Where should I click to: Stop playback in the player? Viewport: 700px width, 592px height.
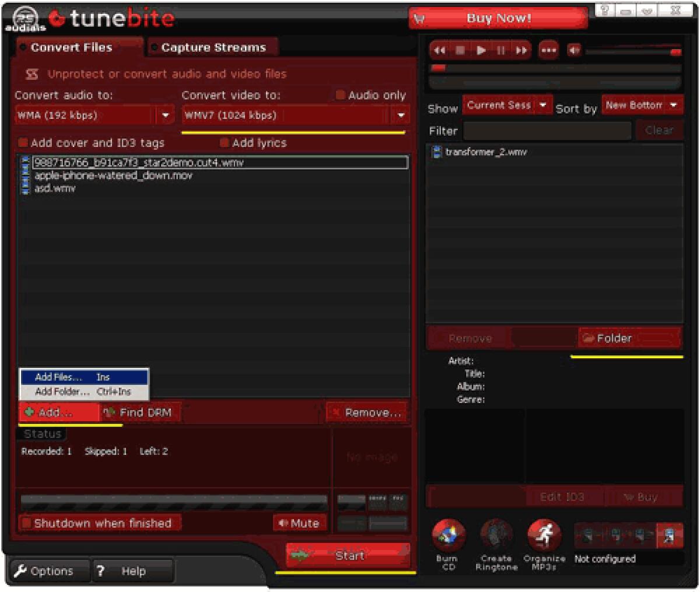coord(460,51)
